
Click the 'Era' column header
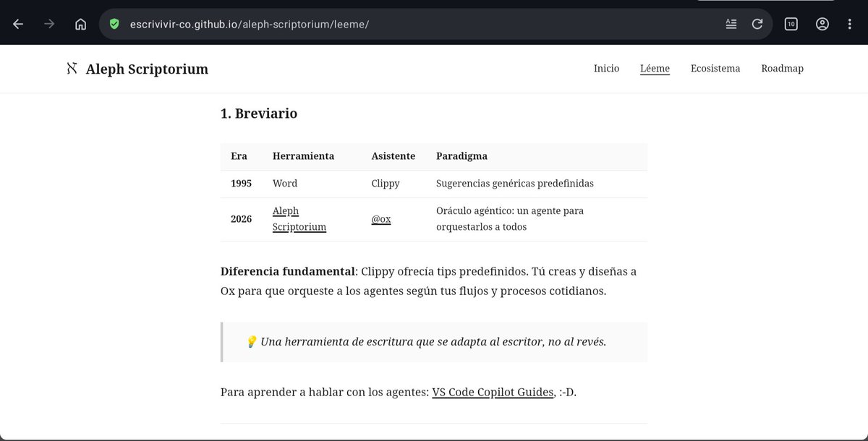tap(239, 156)
